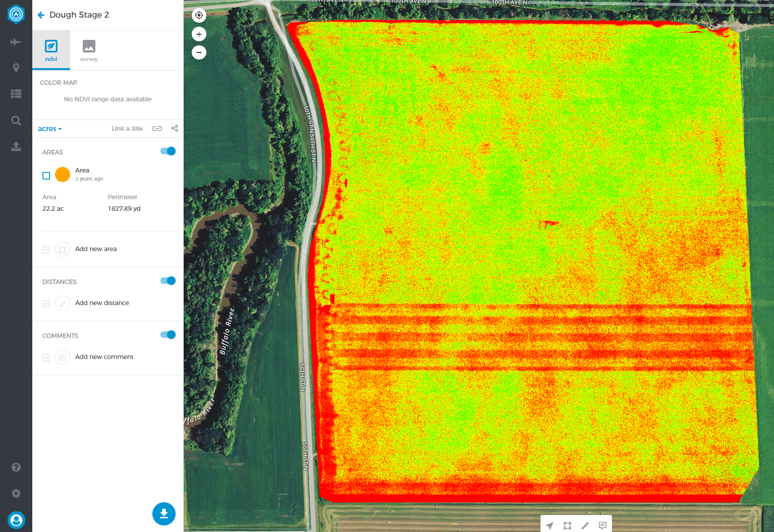Image resolution: width=774 pixels, height=532 pixels.
Task: Switch to the ndvi tab
Action: (51, 50)
